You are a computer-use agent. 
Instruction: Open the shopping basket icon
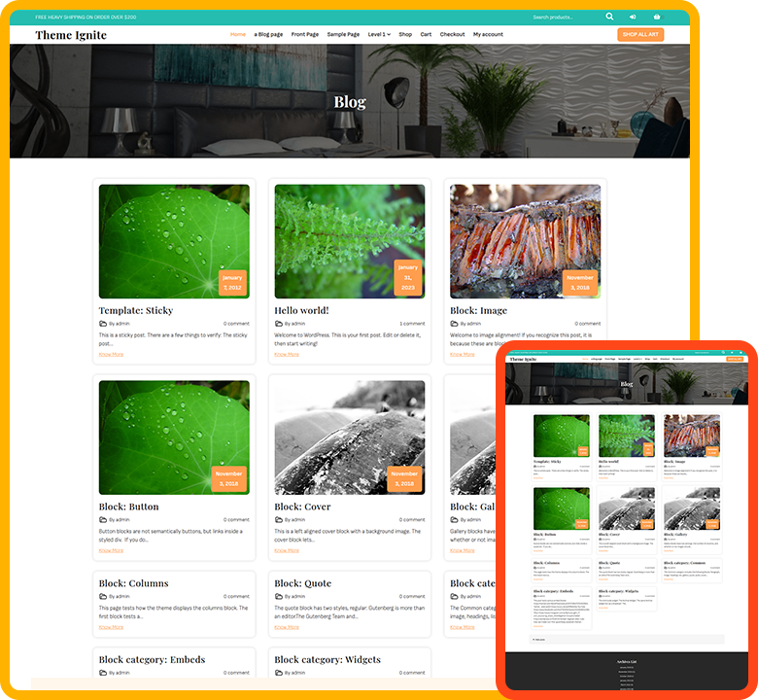pos(657,17)
